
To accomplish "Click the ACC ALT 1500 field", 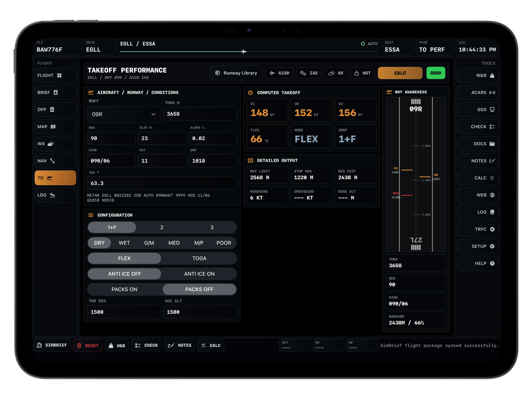I will [200, 312].
